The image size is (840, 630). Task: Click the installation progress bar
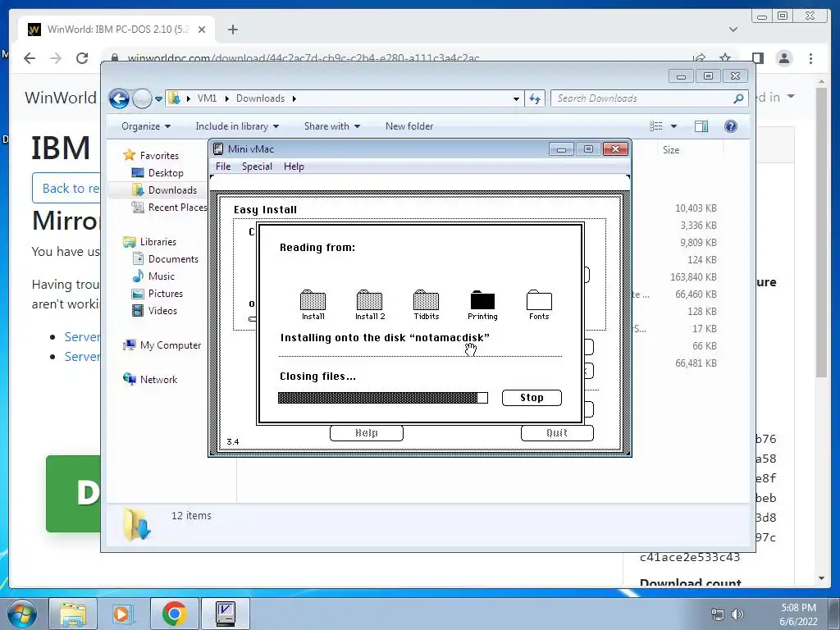[x=382, y=398]
